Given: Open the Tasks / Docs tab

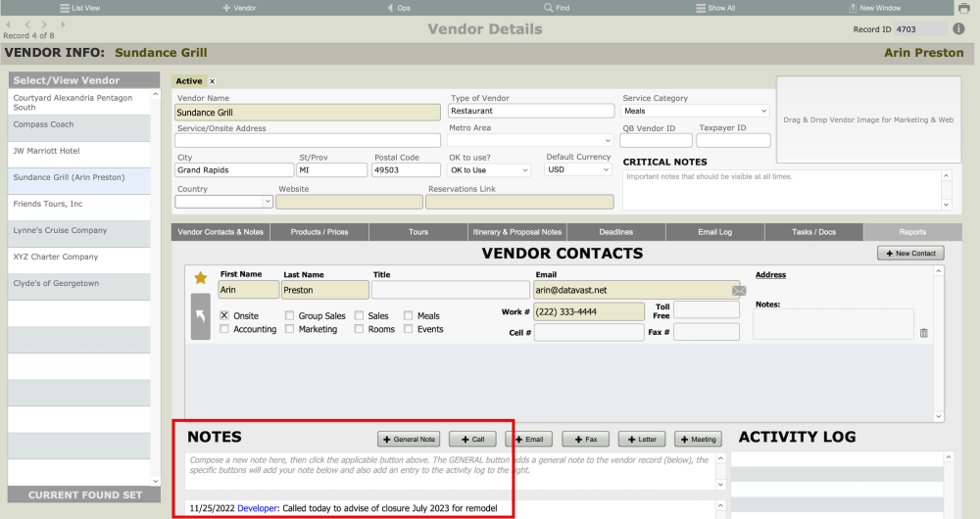Looking at the screenshot, I should click(x=813, y=232).
